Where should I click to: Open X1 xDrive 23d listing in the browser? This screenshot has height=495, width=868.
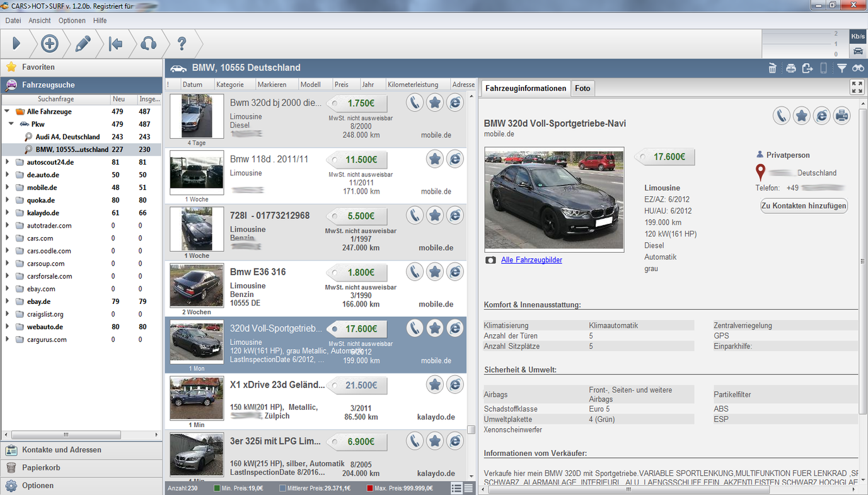point(455,384)
